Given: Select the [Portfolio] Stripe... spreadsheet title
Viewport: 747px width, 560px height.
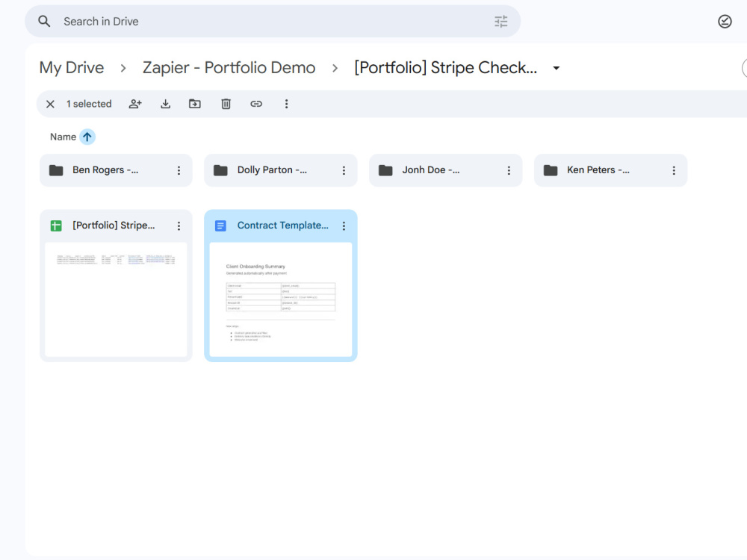Looking at the screenshot, I should pos(114,225).
